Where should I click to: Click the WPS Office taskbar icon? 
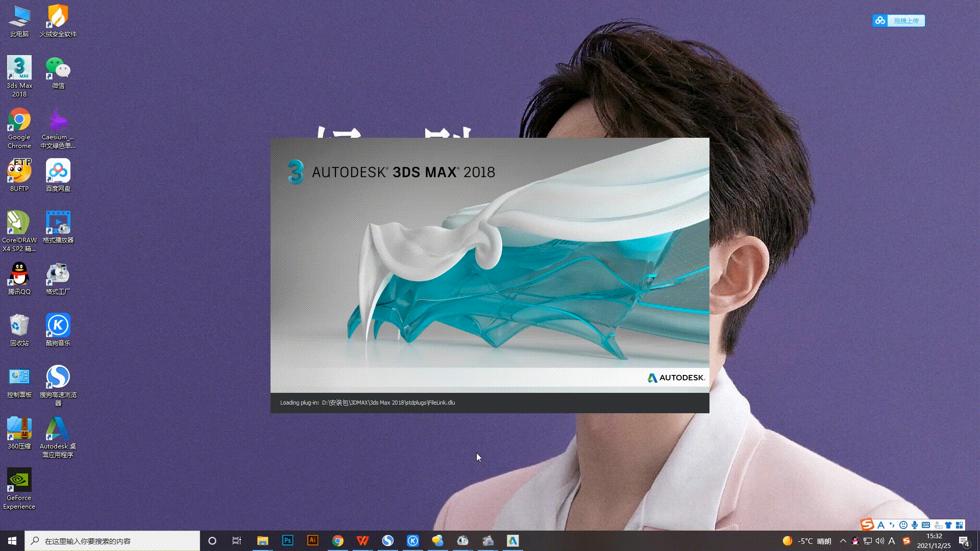pos(363,540)
